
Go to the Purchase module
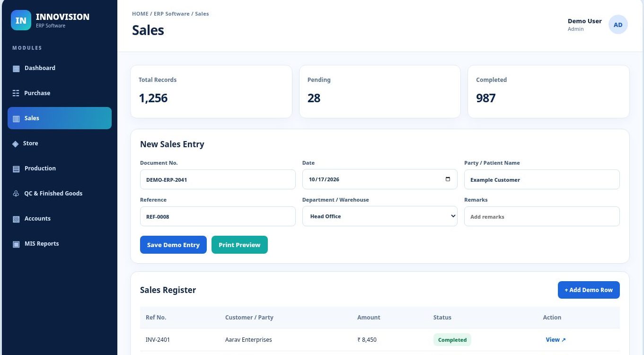pyautogui.click(x=60, y=93)
